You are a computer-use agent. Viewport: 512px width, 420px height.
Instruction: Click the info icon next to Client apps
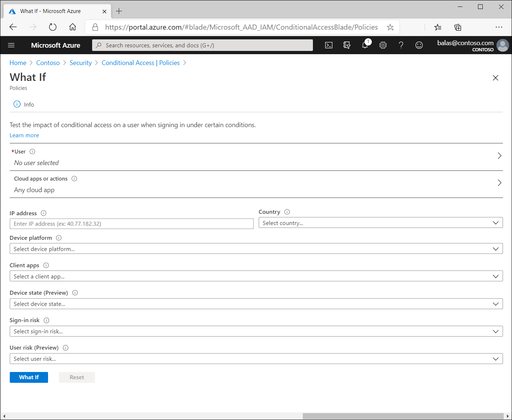point(46,265)
